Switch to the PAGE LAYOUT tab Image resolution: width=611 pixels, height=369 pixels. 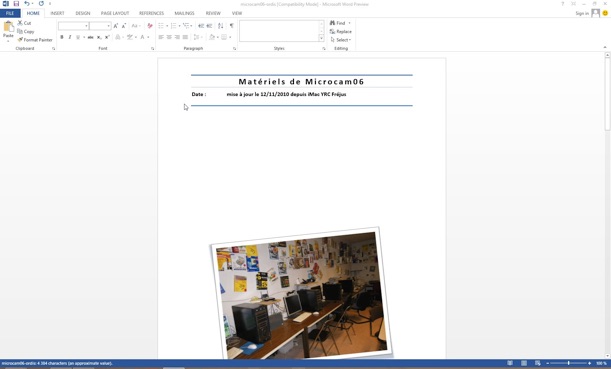115,13
